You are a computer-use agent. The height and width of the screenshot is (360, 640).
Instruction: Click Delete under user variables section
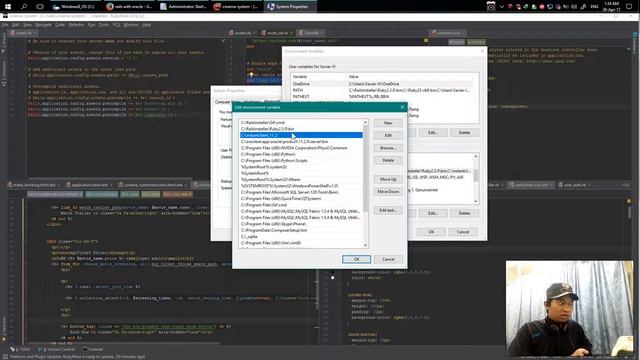[464, 133]
